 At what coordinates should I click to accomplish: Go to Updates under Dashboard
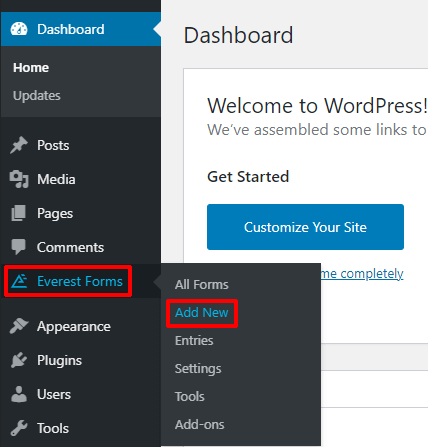[x=37, y=96]
